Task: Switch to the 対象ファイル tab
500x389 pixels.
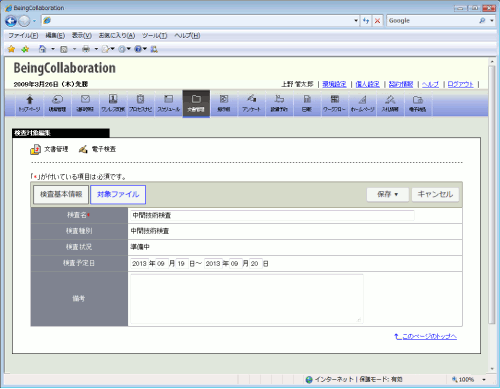Action: tap(118, 195)
